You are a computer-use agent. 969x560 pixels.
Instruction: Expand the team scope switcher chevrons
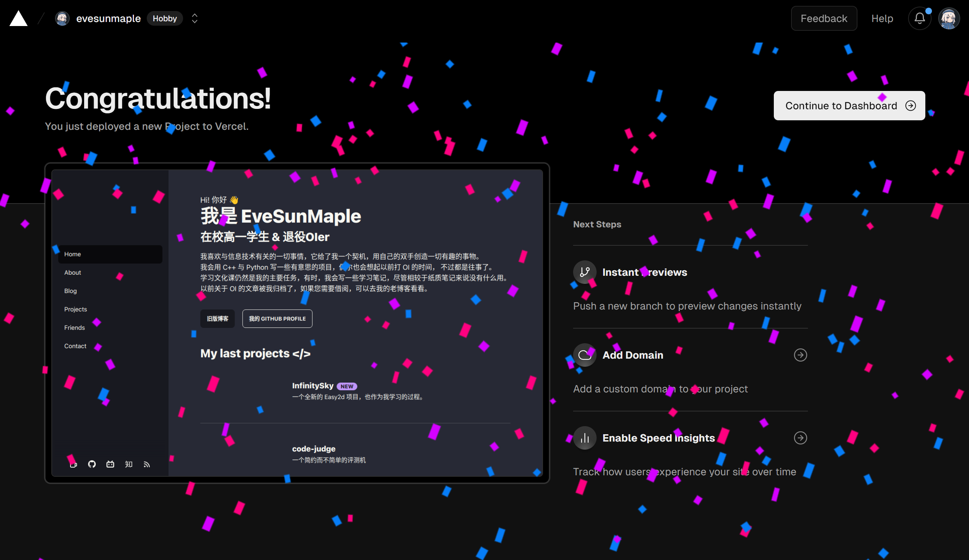point(194,18)
